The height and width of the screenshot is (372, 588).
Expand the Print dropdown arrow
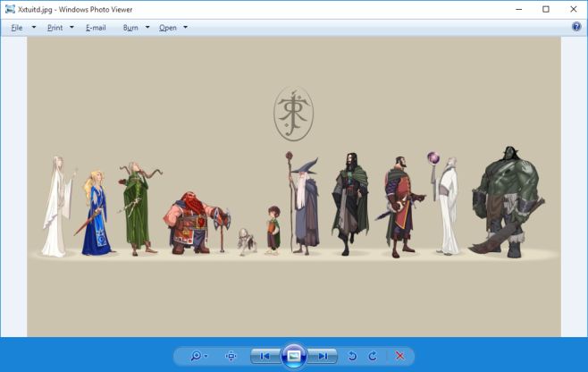pos(71,28)
